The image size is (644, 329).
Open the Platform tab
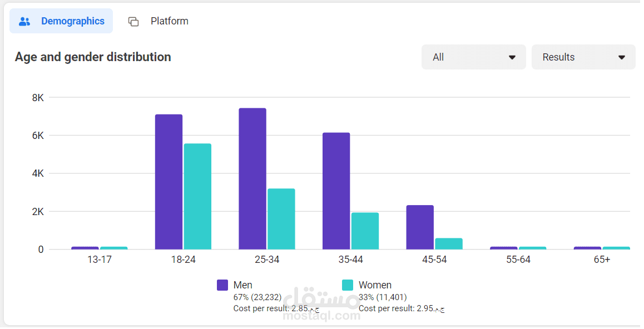tap(169, 21)
